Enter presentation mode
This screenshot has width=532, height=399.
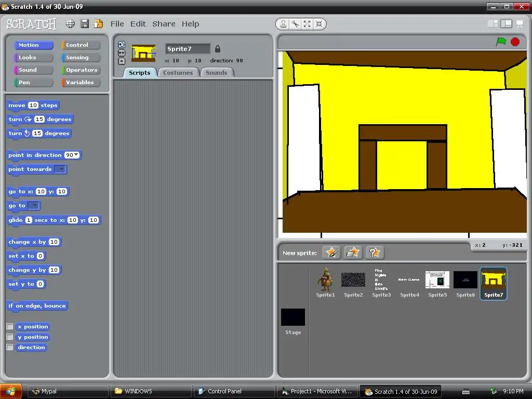520,24
